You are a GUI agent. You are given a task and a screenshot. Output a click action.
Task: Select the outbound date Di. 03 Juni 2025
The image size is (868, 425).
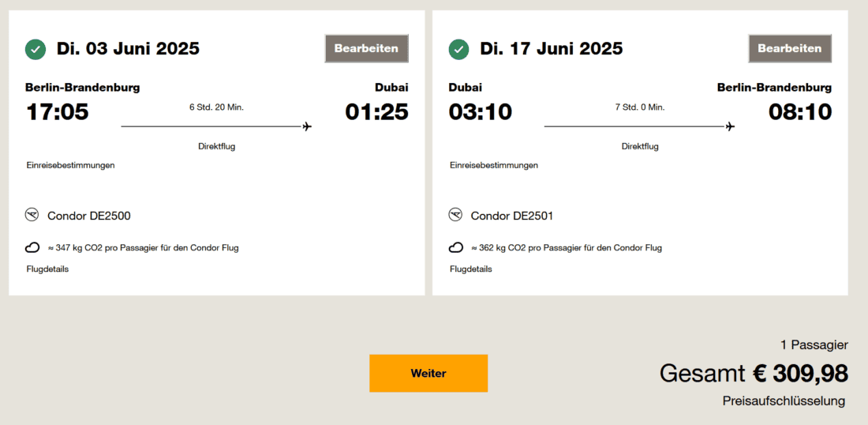128,49
